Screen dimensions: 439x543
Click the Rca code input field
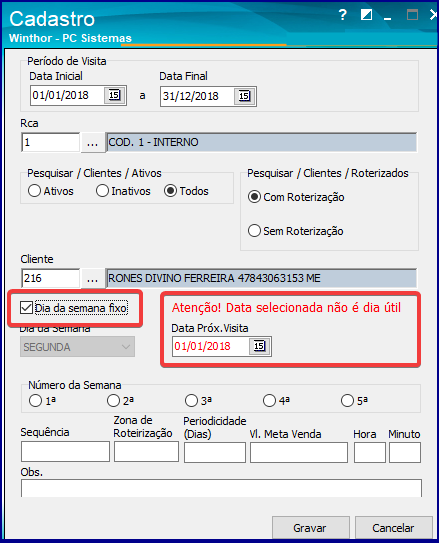[x=51, y=142]
